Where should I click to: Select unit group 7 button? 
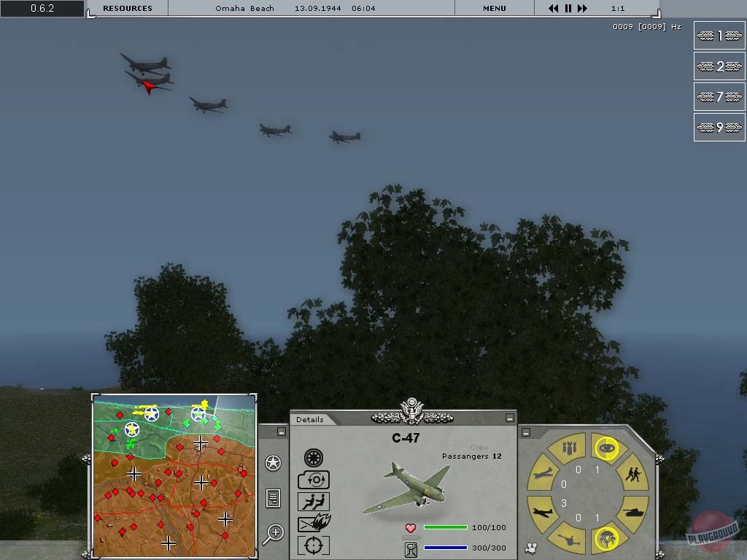709,97
